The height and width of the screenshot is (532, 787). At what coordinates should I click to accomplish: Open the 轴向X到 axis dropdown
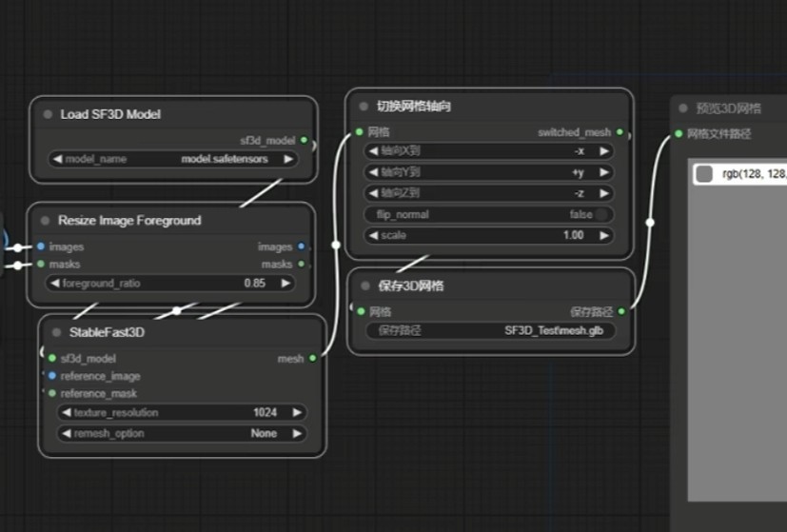pyautogui.click(x=489, y=151)
